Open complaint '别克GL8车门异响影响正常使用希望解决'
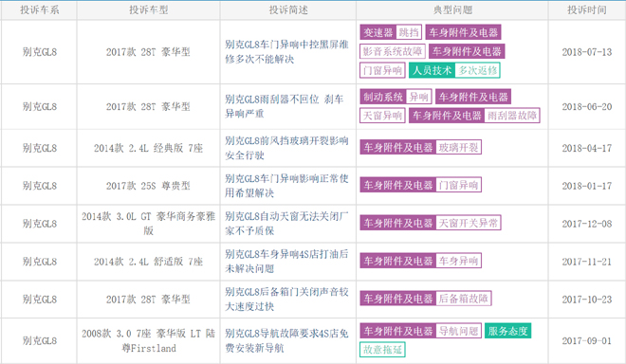The height and width of the screenshot is (364, 626). tap(286, 186)
